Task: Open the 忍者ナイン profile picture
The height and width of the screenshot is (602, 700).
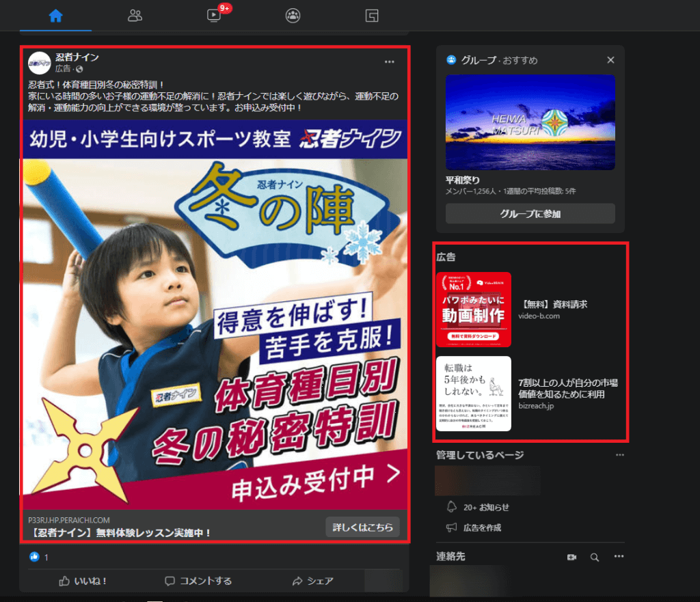Action: click(39, 63)
